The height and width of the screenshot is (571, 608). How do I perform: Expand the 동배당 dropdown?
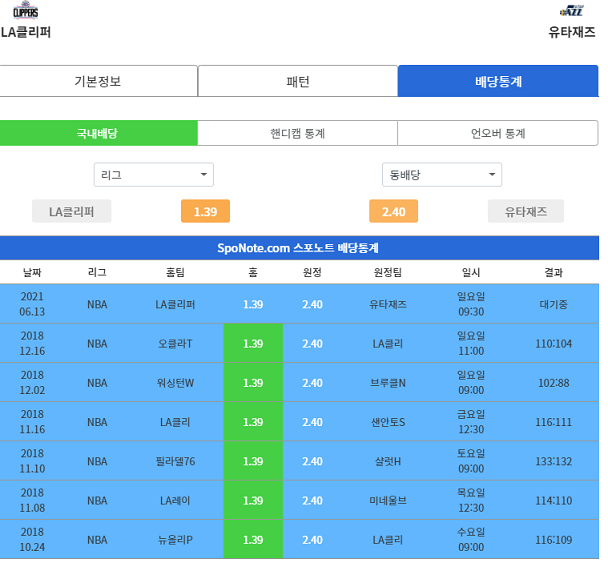pyautogui.click(x=441, y=175)
